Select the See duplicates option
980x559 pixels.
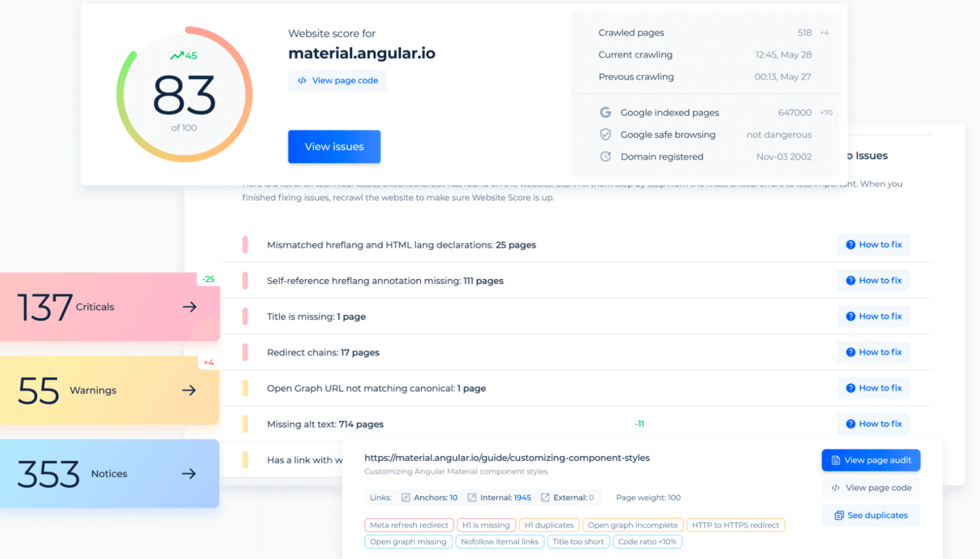click(x=872, y=514)
